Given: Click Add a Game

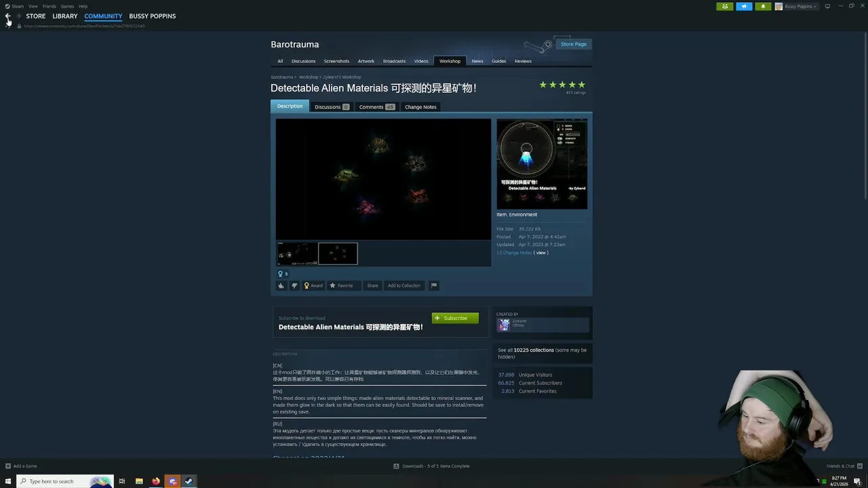Looking at the screenshot, I should point(21,466).
